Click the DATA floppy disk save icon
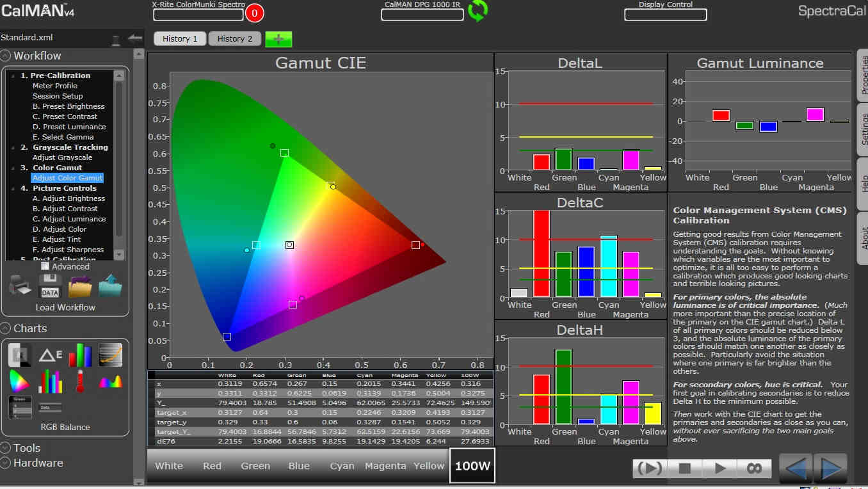The width and height of the screenshot is (868, 489). (50, 286)
